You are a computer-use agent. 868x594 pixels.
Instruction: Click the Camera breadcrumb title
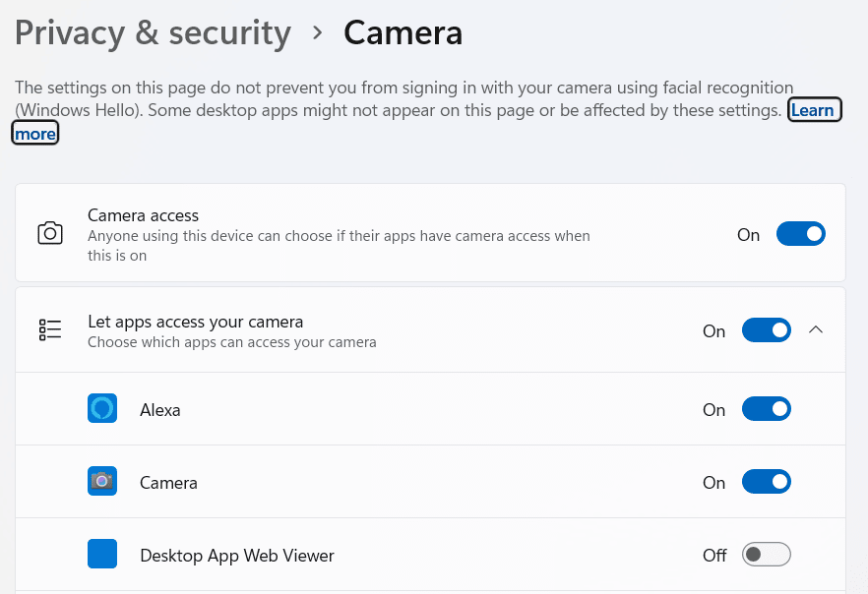[x=403, y=33]
